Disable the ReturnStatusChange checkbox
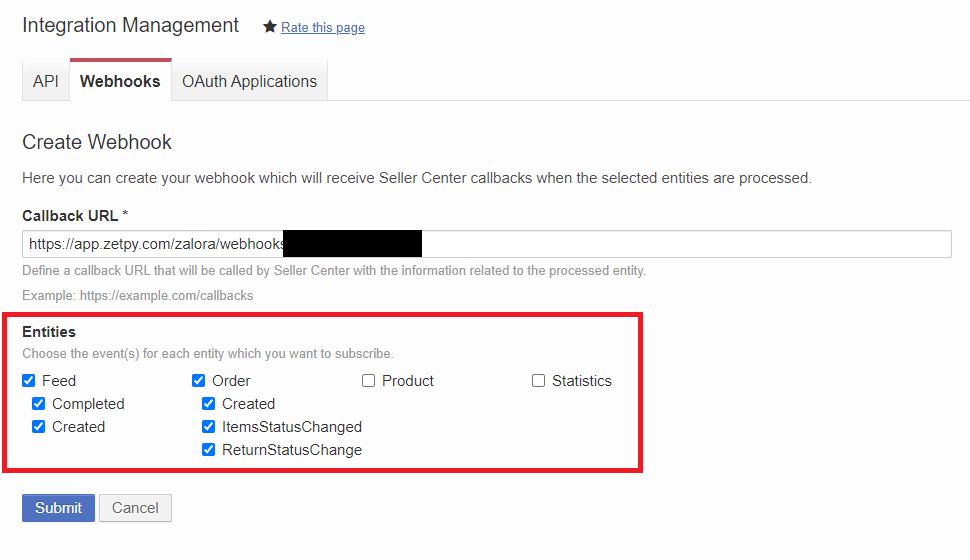Image resolution: width=970 pixels, height=560 pixels. click(209, 450)
